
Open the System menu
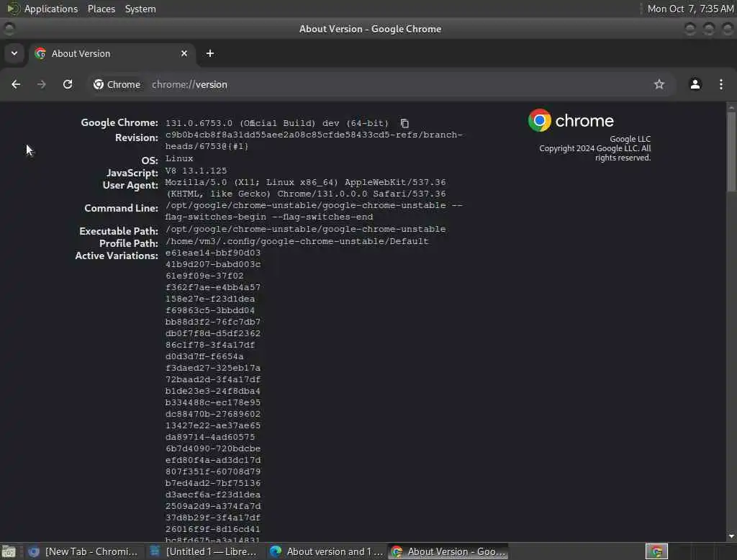coord(140,9)
